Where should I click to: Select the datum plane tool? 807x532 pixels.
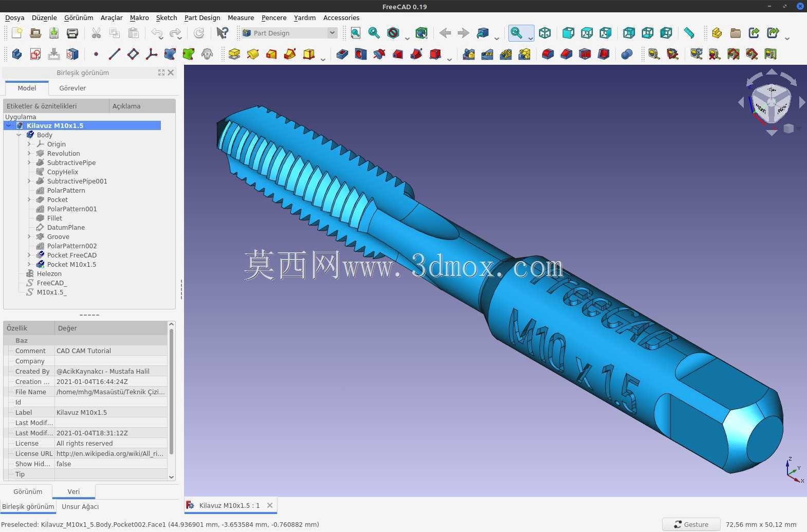[x=133, y=54]
